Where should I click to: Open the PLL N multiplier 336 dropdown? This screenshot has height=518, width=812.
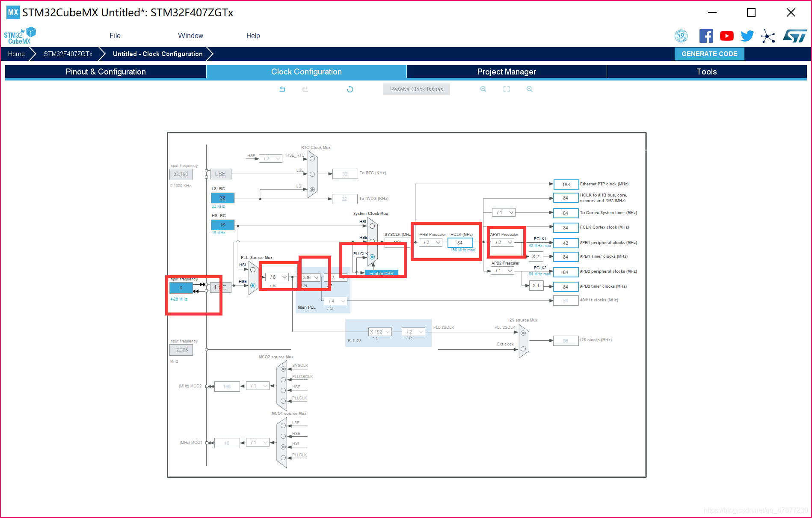pos(310,277)
